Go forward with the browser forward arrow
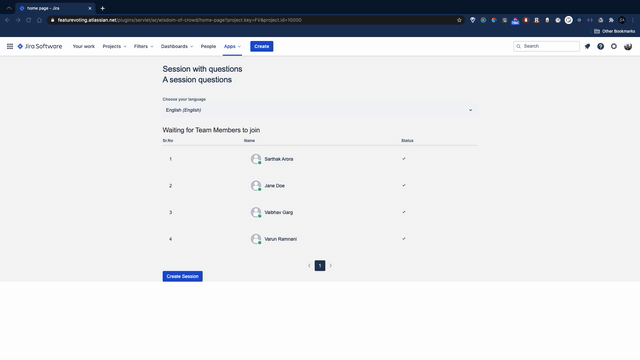640x360 pixels. point(18,20)
